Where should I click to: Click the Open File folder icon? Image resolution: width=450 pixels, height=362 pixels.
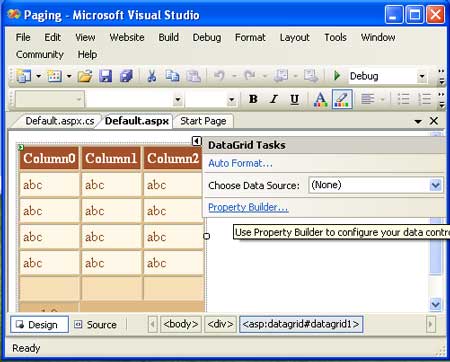click(x=85, y=76)
